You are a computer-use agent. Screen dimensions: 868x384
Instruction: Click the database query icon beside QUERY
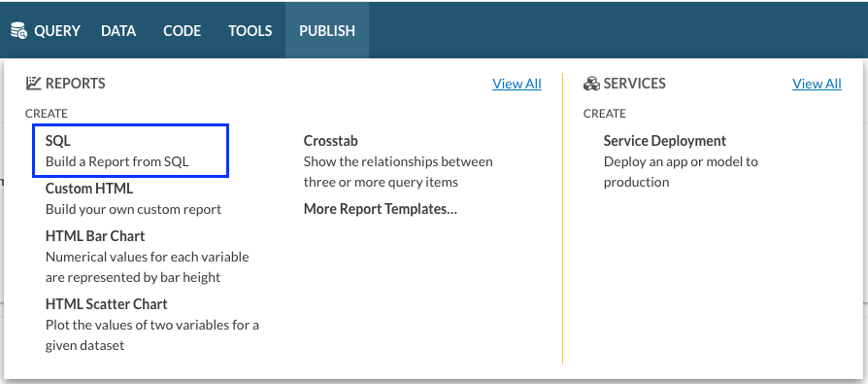18,30
